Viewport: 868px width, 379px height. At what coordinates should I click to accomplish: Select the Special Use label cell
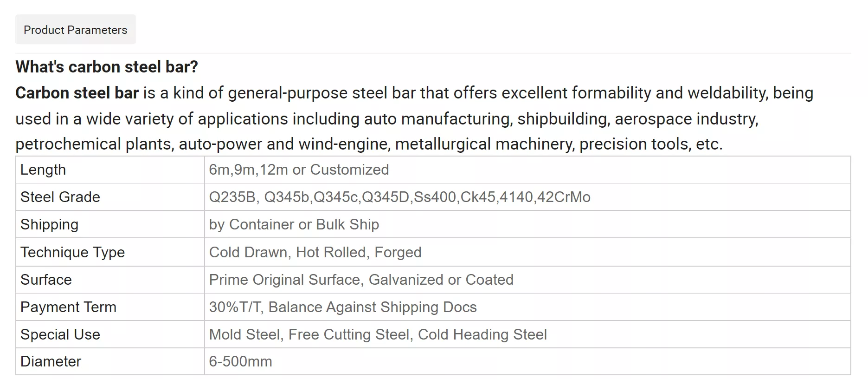pos(110,334)
